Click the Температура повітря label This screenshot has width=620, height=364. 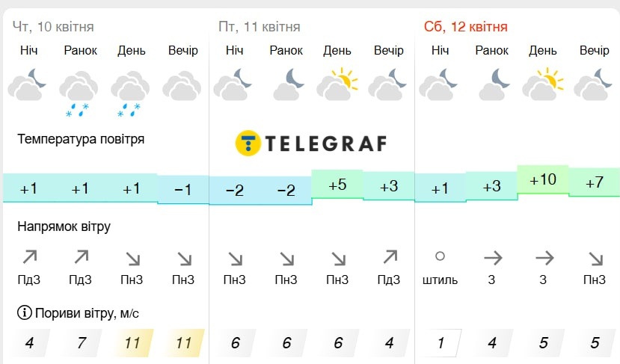click(81, 139)
